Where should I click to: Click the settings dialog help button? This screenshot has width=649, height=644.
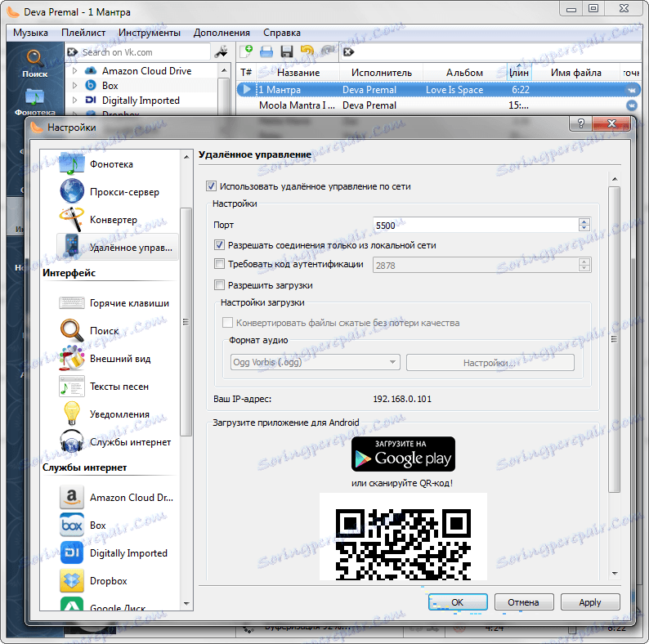[x=580, y=123]
